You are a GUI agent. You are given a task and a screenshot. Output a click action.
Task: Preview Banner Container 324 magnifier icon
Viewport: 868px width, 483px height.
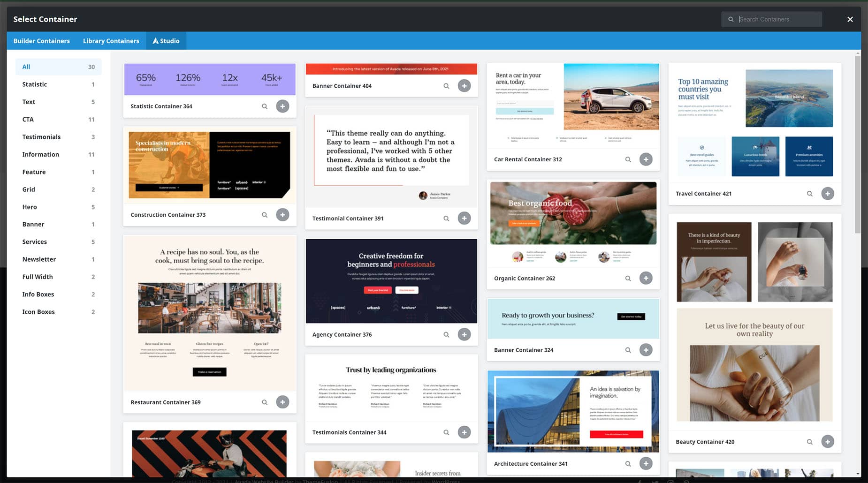pos(628,350)
